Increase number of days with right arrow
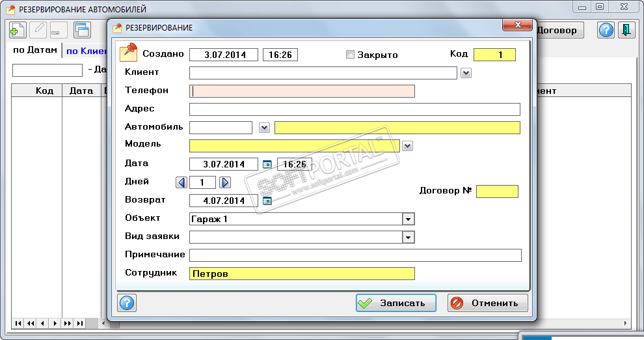The width and height of the screenshot is (644, 340). click(224, 182)
